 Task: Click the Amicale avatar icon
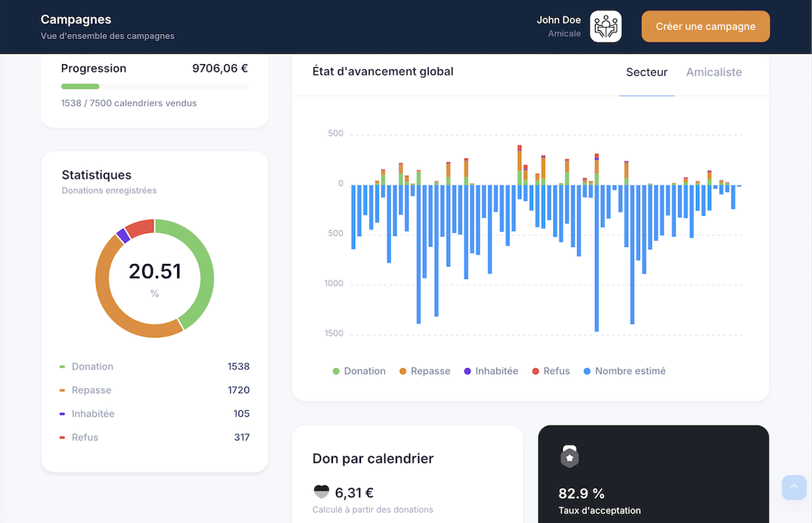(x=605, y=27)
